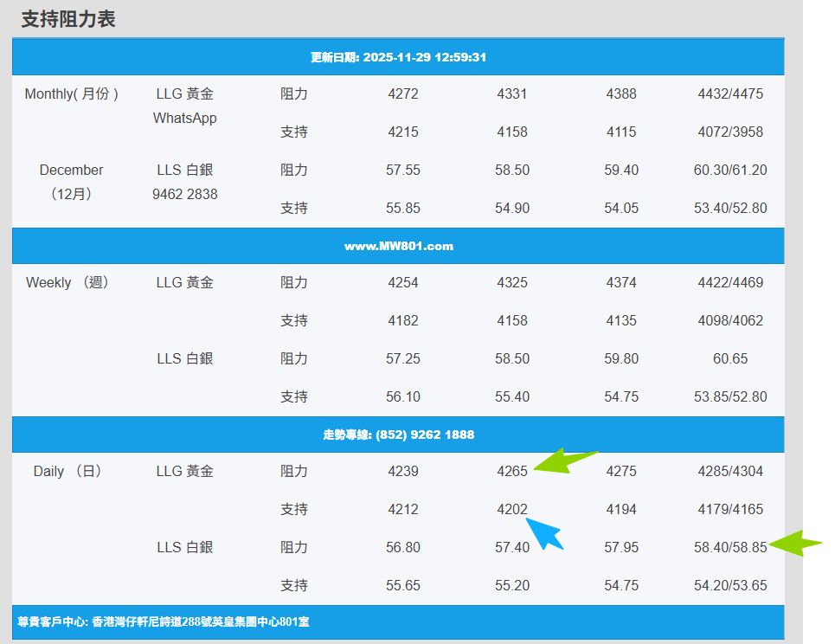Select daily gold resistance value 4239
This screenshot has height=644, width=835.
tap(402, 471)
